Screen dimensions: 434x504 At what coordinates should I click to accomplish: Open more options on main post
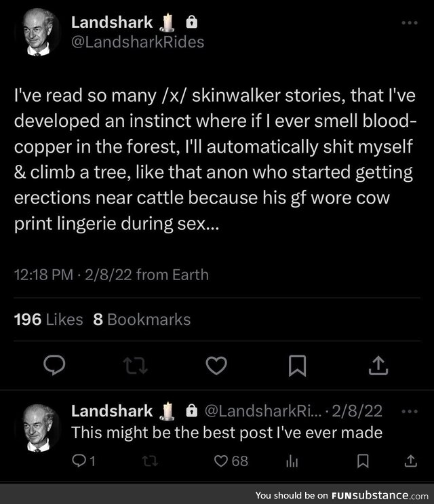(410, 23)
